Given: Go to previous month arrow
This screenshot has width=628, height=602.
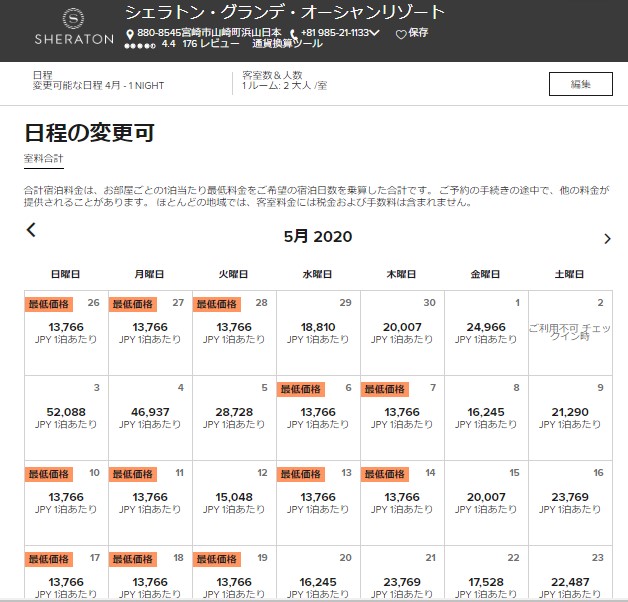Looking at the screenshot, I should coord(31,230).
